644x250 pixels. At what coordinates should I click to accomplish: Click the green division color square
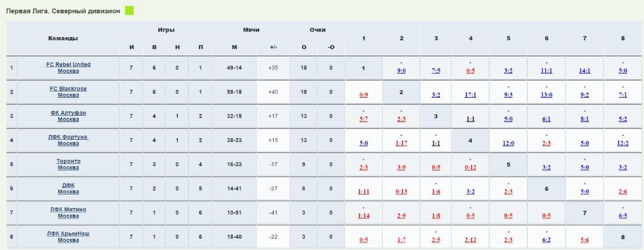coord(129,10)
